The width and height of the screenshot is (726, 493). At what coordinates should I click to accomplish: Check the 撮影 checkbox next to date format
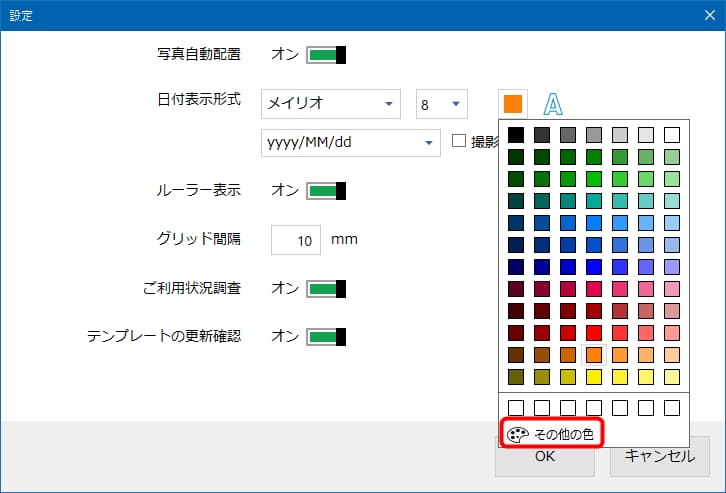pos(458,141)
